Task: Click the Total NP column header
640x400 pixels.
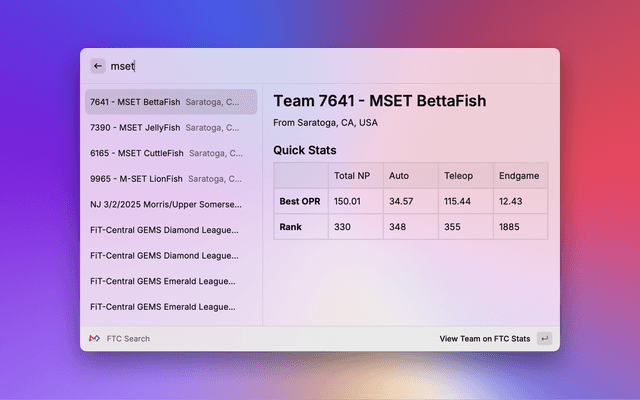Action: [x=352, y=176]
